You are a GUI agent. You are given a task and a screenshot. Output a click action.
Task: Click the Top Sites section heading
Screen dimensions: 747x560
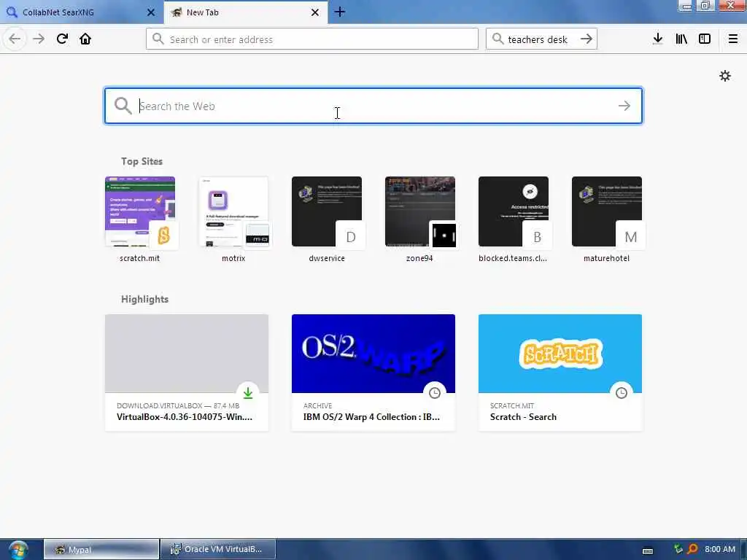[x=142, y=161]
